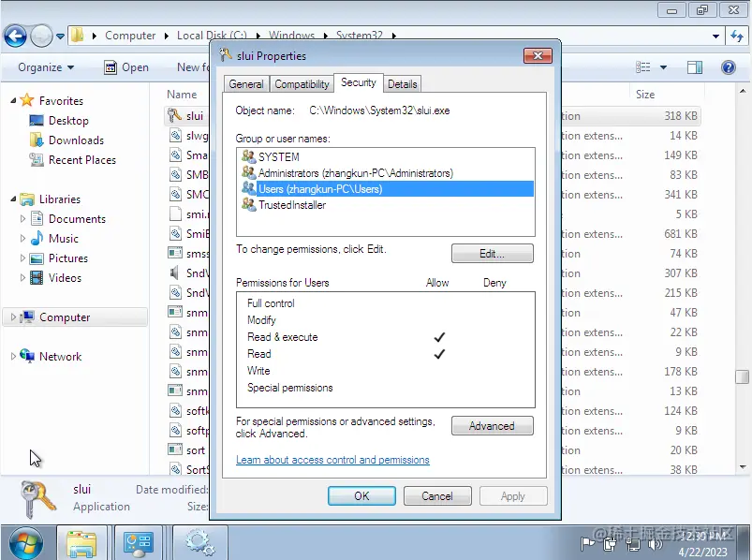Viewport: 752px width, 560px height.
Task: Click the file list scroll down arrow
Action: point(743,467)
